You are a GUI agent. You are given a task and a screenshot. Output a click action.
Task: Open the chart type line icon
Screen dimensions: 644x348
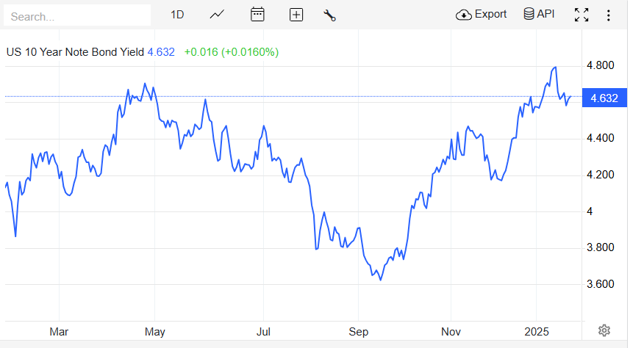pos(217,15)
